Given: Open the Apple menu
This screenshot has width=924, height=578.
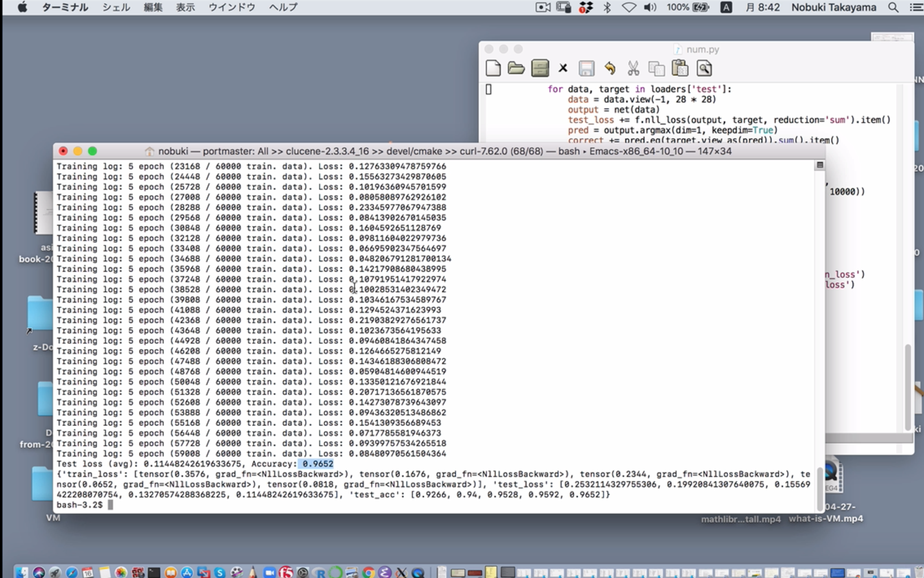Looking at the screenshot, I should coord(23,7).
